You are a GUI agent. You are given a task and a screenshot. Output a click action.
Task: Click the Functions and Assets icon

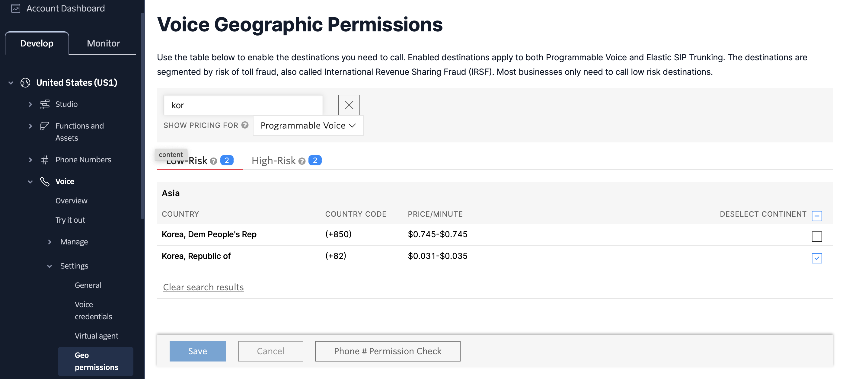(44, 126)
